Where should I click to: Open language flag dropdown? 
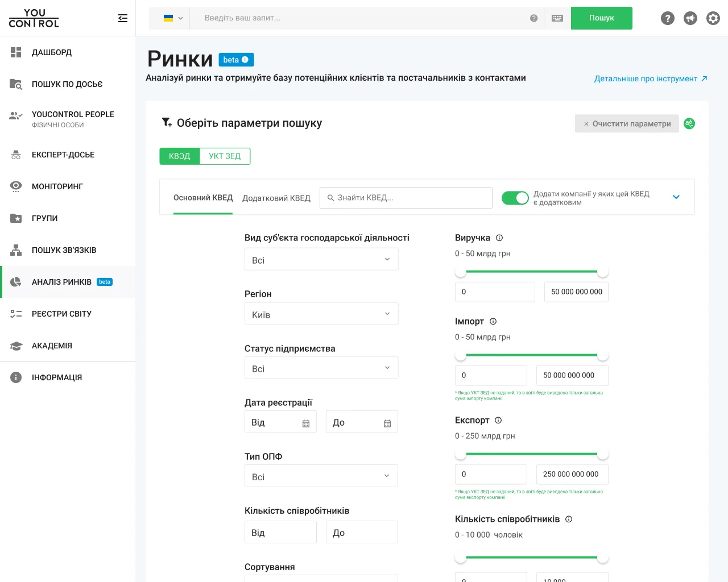click(173, 18)
